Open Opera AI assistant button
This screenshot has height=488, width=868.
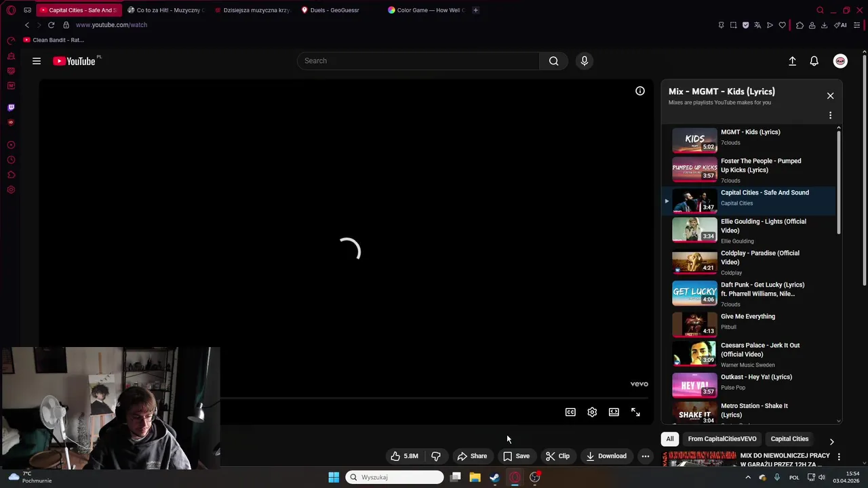tap(841, 25)
